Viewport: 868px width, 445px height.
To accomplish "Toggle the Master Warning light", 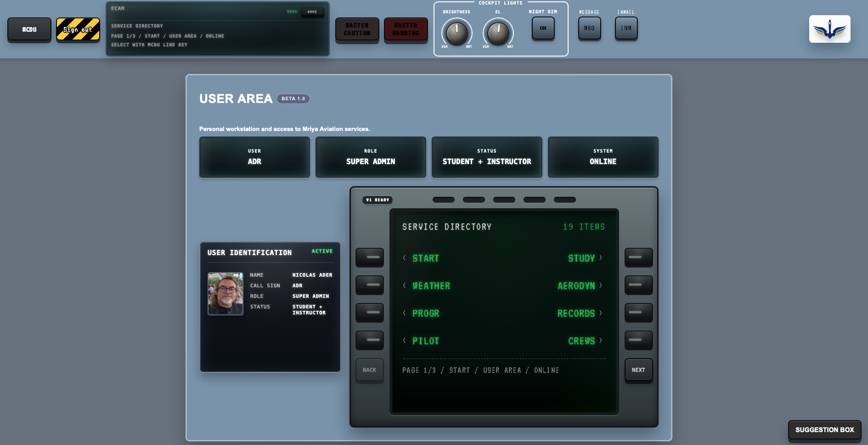I will point(406,29).
